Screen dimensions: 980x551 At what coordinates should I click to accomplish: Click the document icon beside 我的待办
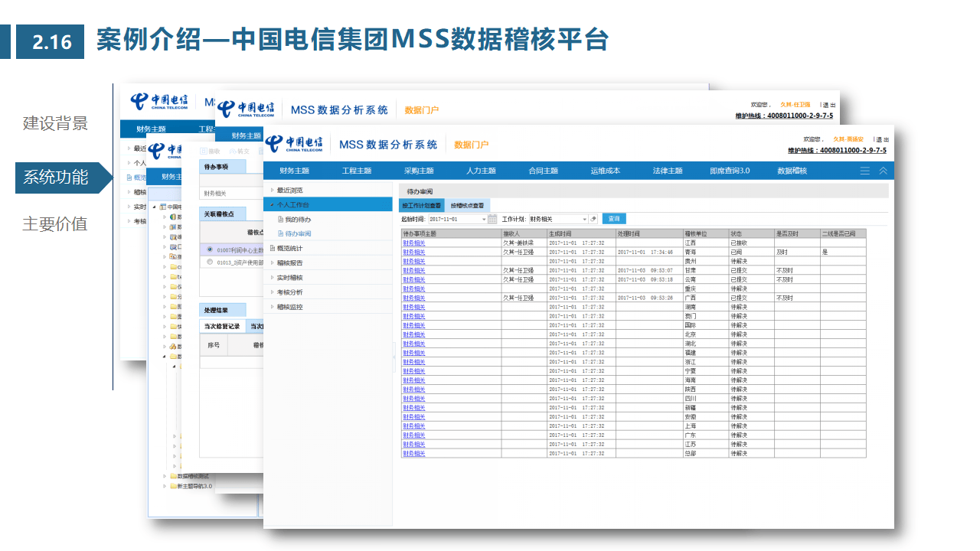pos(280,220)
